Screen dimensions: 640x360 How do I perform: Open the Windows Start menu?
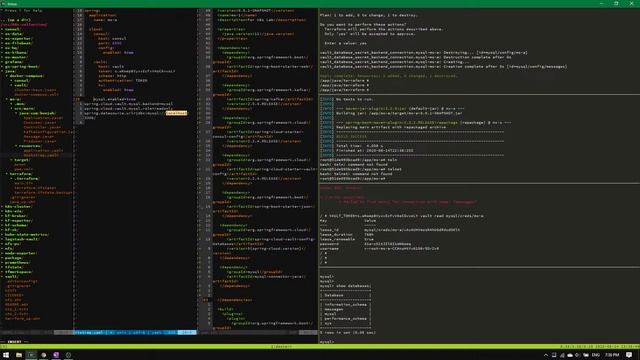tap(6, 355)
